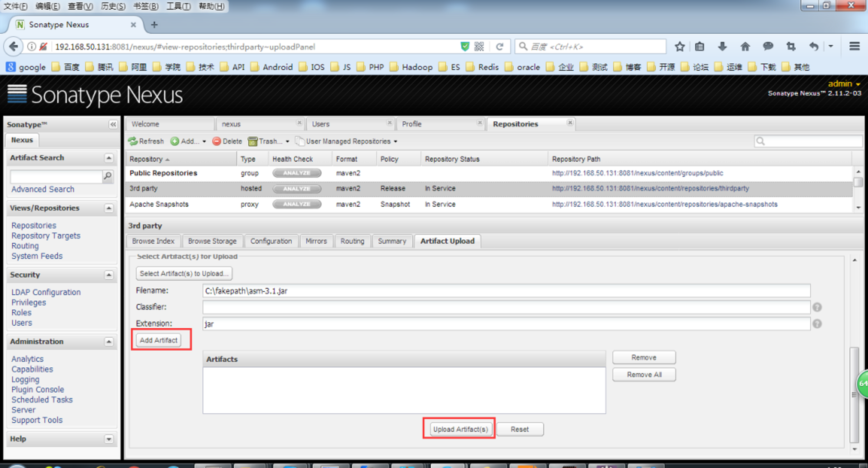868x468 pixels.
Task: Collapse the Security section
Action: (109, 275)
